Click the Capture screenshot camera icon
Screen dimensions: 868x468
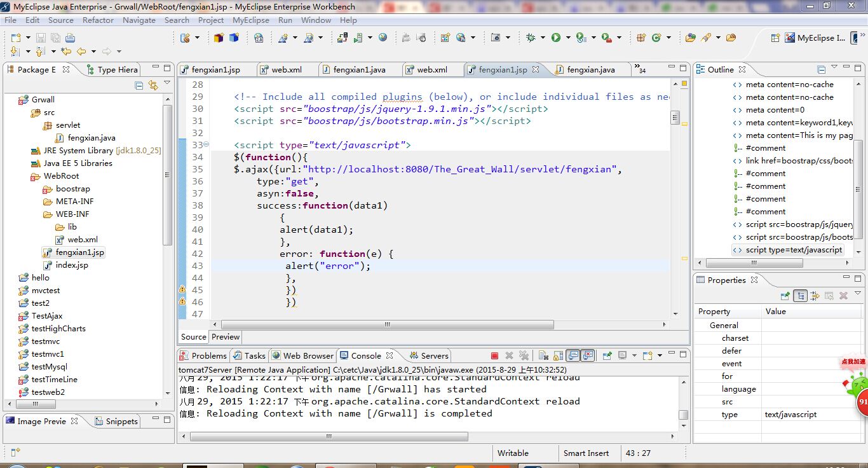click(496, 38)
